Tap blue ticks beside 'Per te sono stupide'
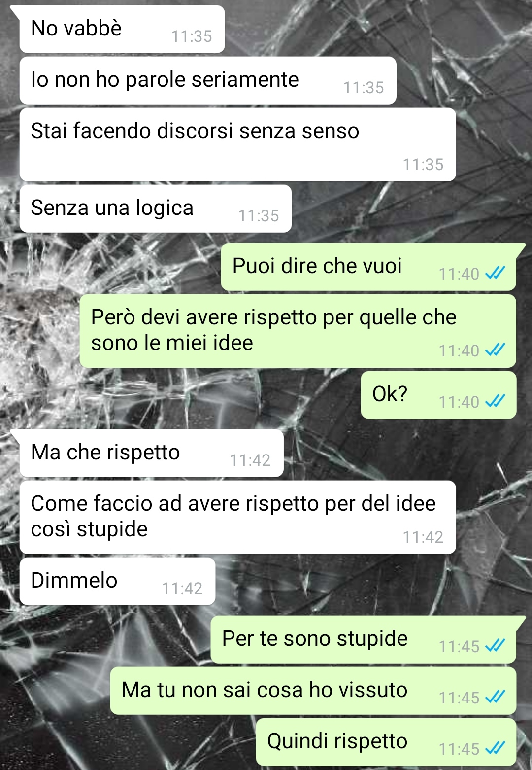This screenshot has height=770, width=532. click(x=495, y=645)
